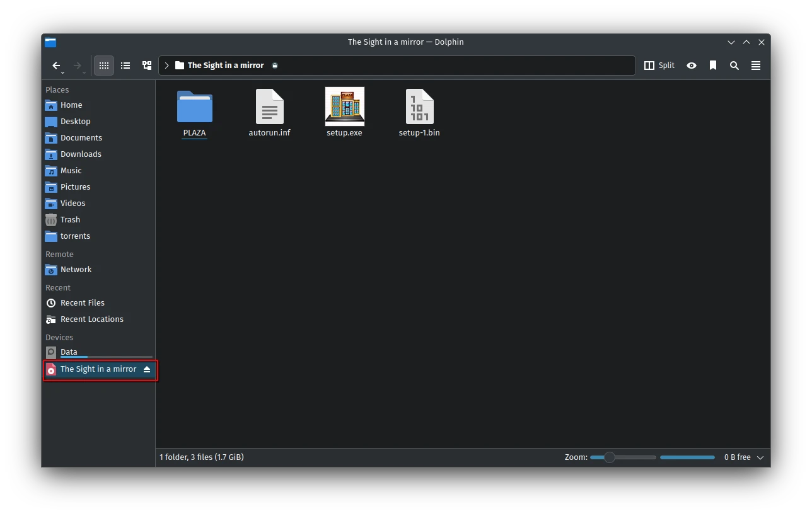Open the Network location in sidebar
The image size is (812, 516).
click(x=76, y=269)
